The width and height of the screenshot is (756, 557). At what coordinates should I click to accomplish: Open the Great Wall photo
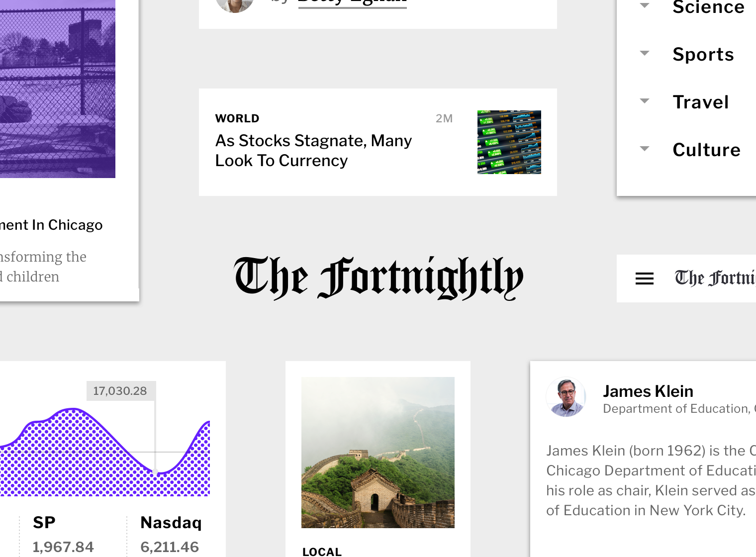[x=378, y=453]
